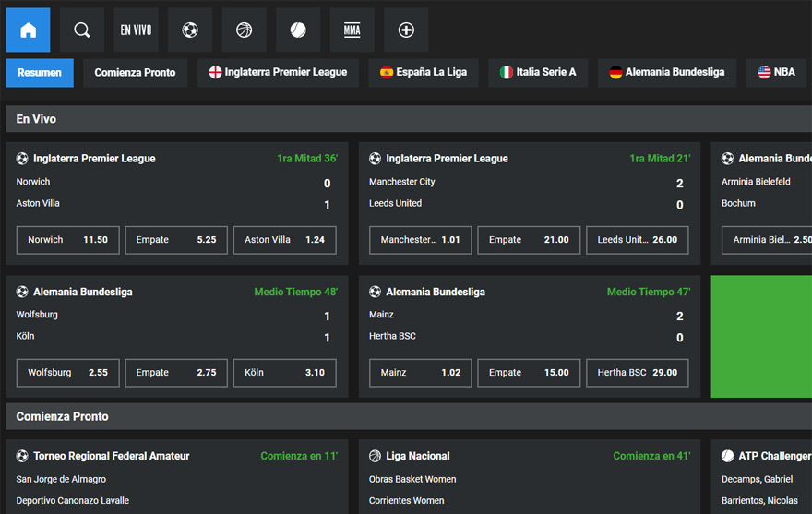Click the home icon in top bar
The height and width of the screenshot is (514, 812).
[x=28, y=30]
